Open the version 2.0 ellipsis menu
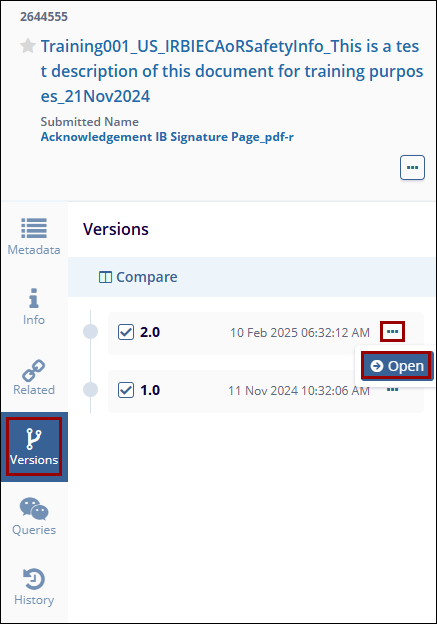Screen dimensions: 437x624 tap(392, 332)
